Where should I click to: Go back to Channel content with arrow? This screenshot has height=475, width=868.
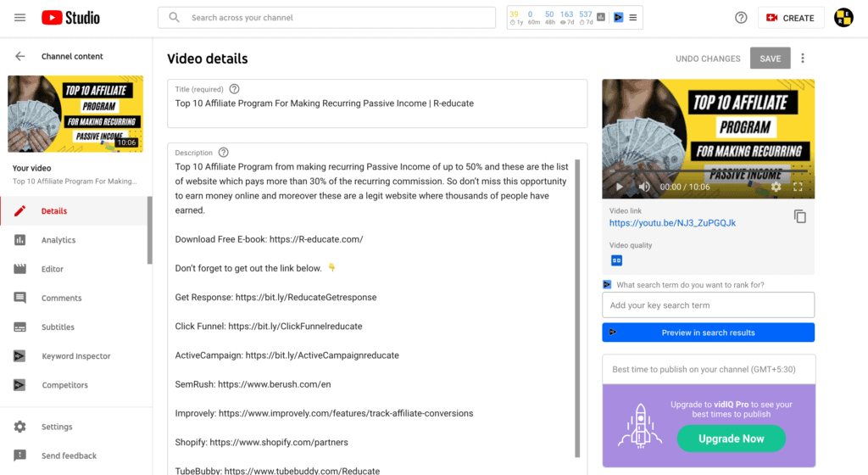point(20,57)
